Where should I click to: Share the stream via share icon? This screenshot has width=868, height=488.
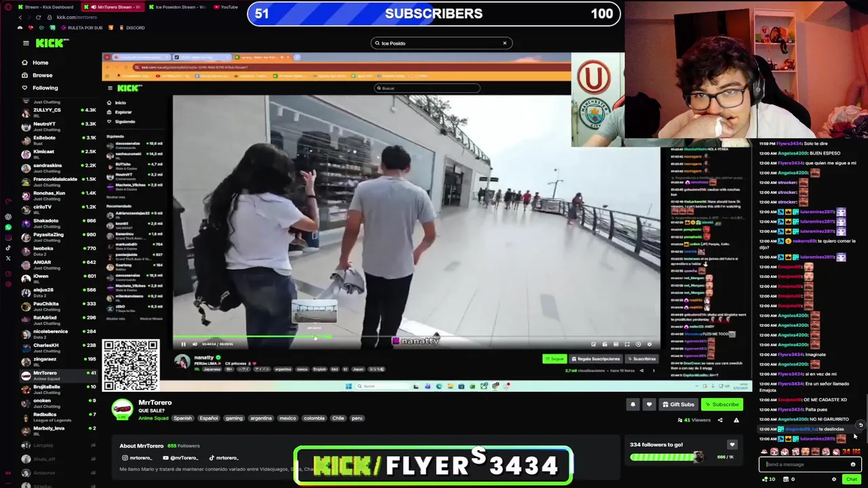coord(720,420)
